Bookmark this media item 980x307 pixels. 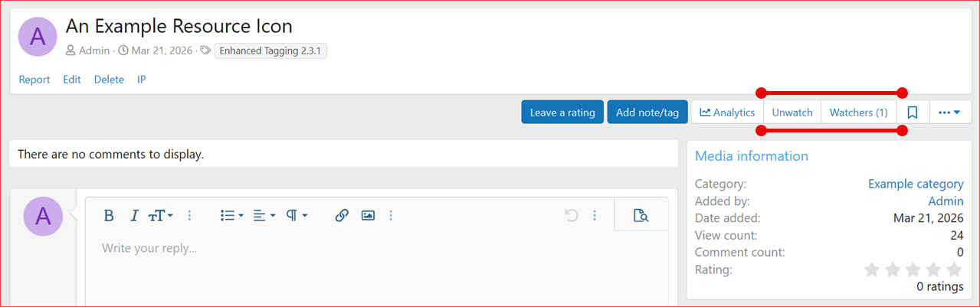(x=913, y=113)
